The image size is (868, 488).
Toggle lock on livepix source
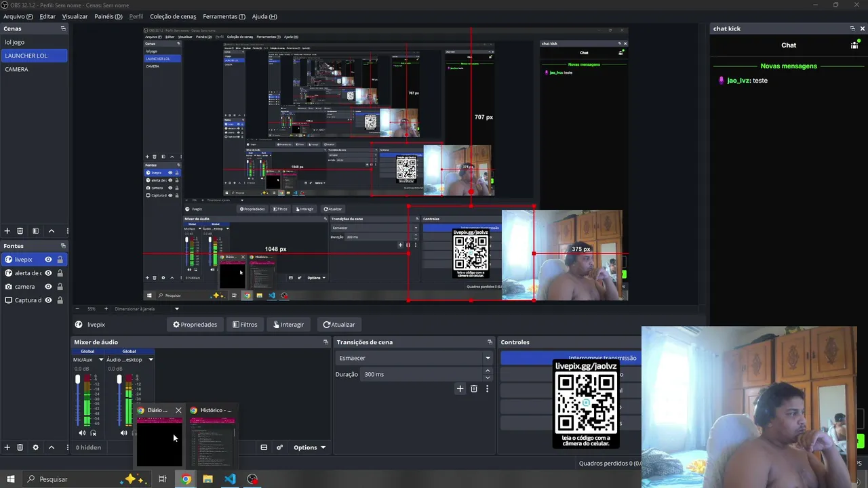(60, 260)
